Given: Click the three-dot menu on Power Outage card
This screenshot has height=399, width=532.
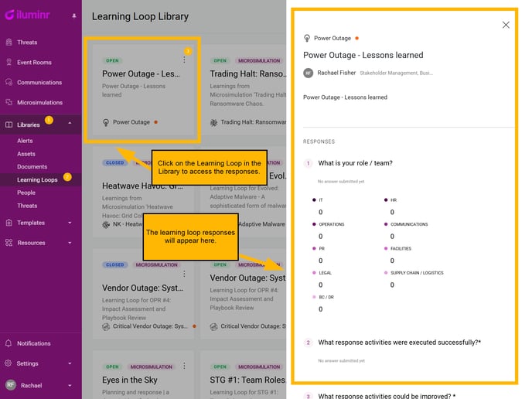Looking at the screenshot, I should coord(184,60).
